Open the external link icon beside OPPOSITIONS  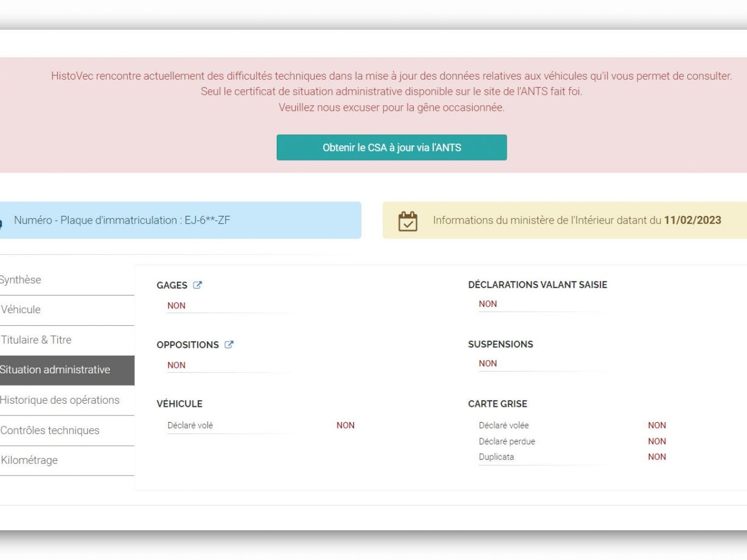pos(229,345)
